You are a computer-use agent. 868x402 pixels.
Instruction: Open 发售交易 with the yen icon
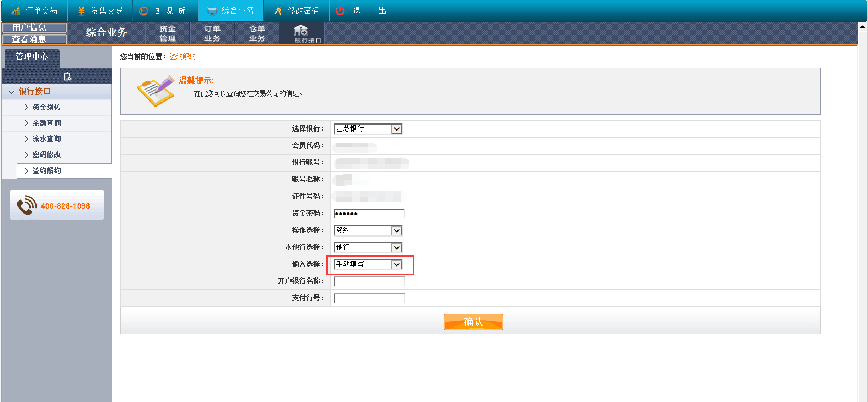(100, 11)
